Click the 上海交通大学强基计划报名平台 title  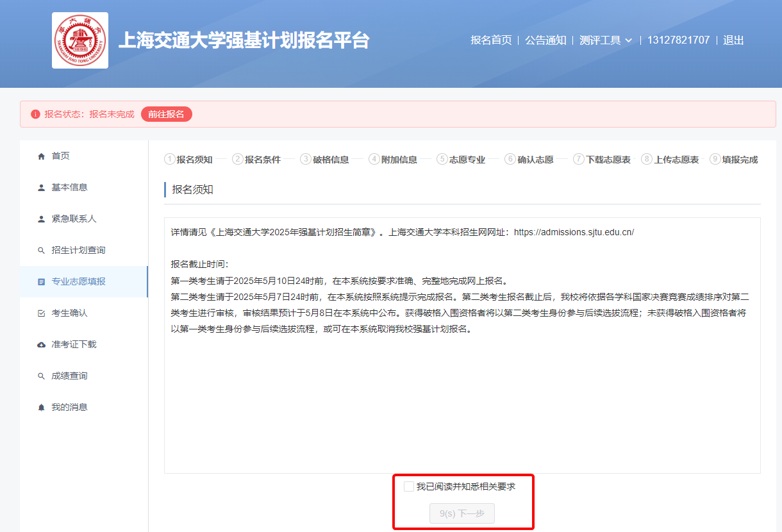[x=244, y=40]
